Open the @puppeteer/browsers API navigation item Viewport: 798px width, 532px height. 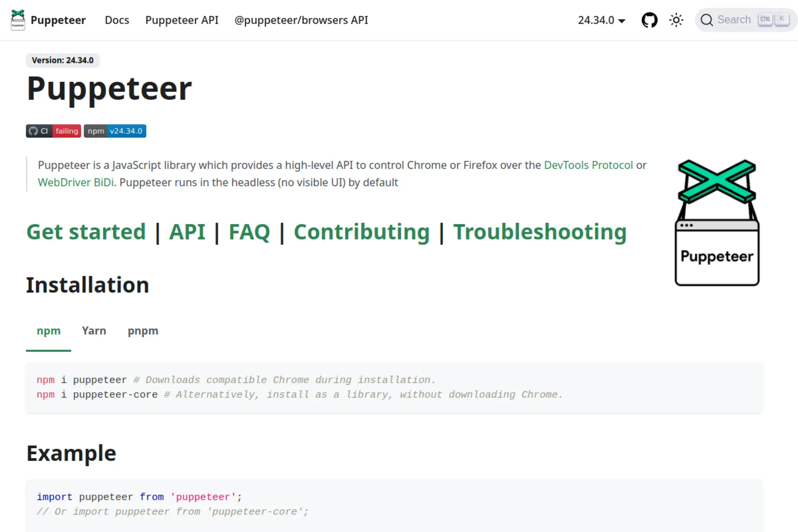pos(301,20)
